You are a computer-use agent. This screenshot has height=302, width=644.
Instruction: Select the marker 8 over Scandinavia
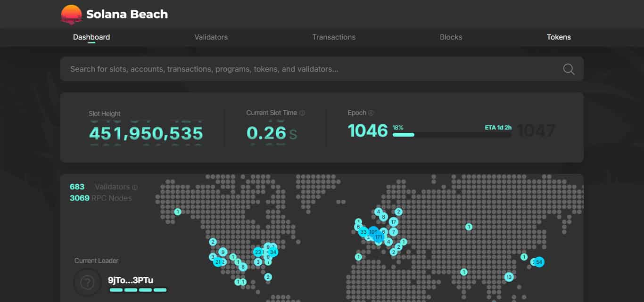coord(383,217)
